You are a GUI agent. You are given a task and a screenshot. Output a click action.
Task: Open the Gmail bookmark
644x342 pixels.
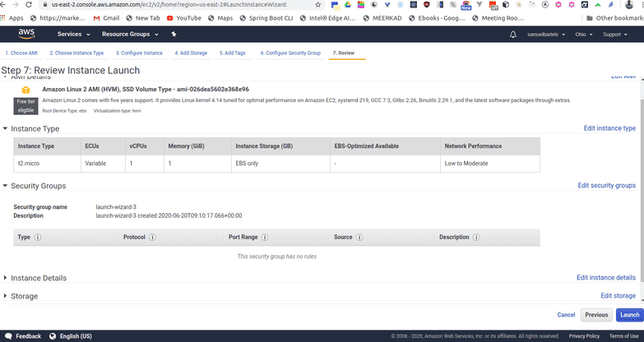tap(106, 18)
